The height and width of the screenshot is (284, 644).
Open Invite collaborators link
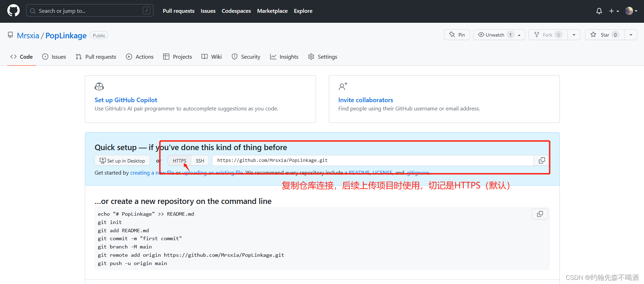[x=366, y=100]
